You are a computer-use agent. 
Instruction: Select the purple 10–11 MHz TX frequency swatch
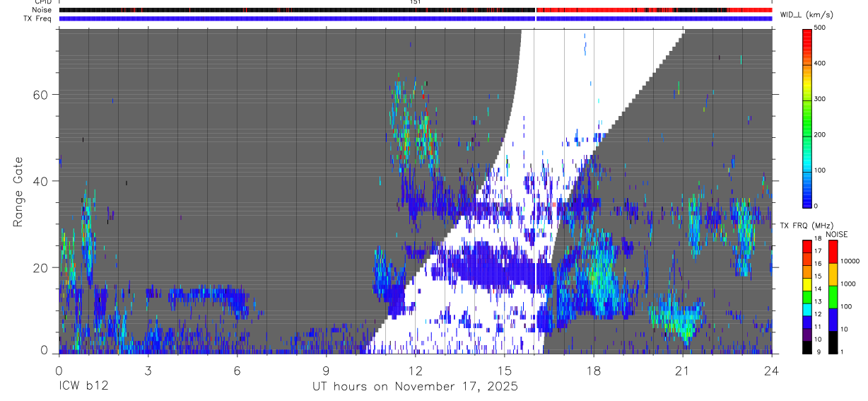click(807, 335)
